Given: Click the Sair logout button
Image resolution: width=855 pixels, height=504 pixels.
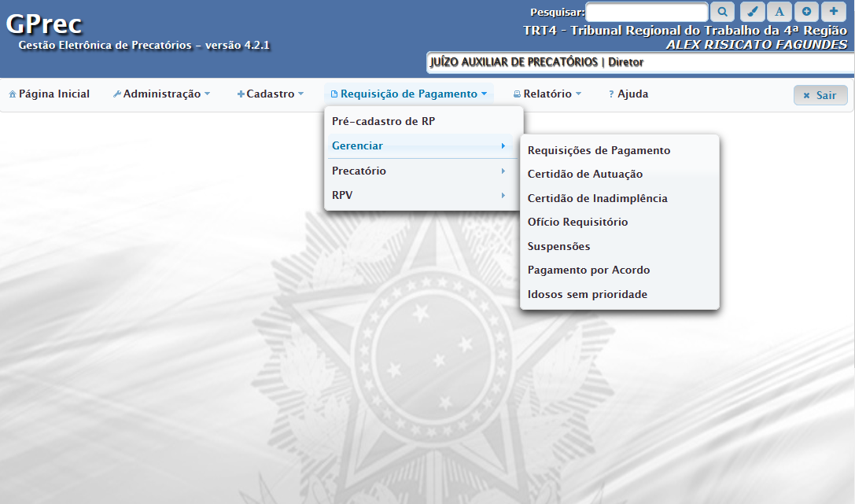Looking at the screenshot, I should (x=820, y=95).
